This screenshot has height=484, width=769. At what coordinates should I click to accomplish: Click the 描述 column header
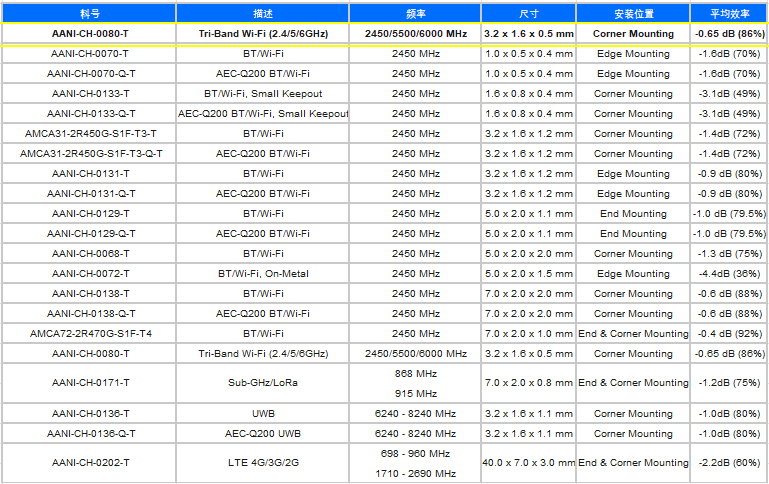coord(263,14)
